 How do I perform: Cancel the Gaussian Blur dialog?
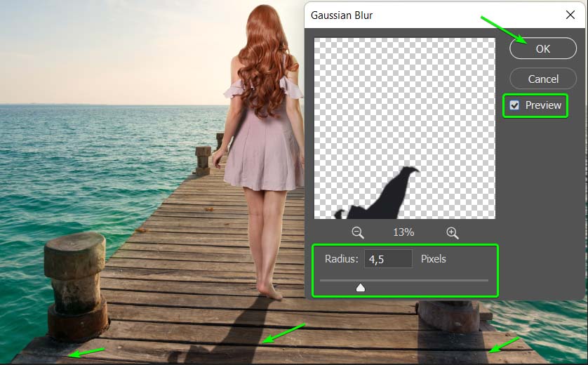(542, 79)
